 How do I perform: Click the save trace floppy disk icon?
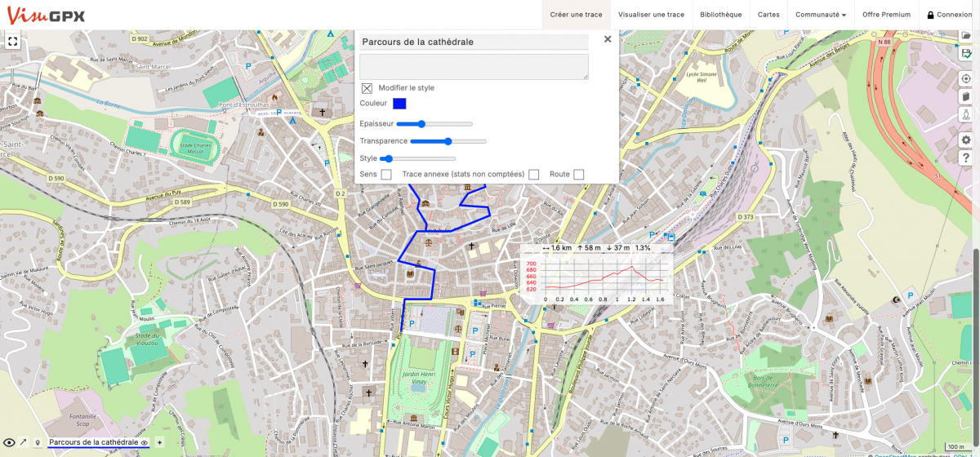coord(966,52)
